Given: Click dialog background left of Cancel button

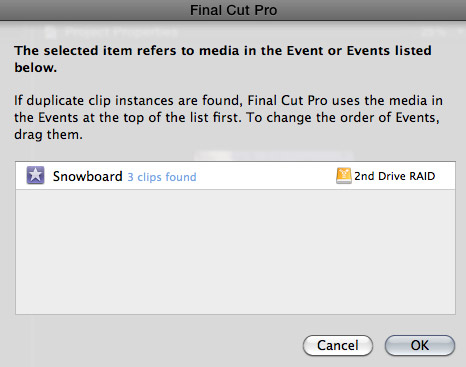Looking at the screenshot, I should click(157, 345).
